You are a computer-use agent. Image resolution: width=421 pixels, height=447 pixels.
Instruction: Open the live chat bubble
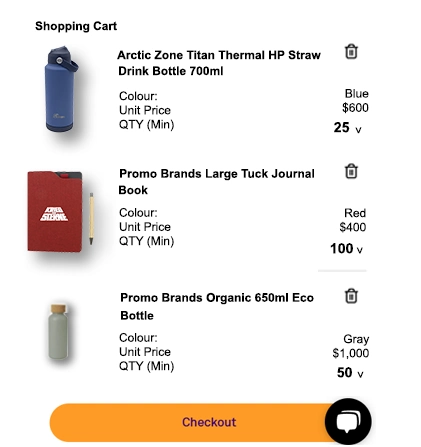(348, 421)
